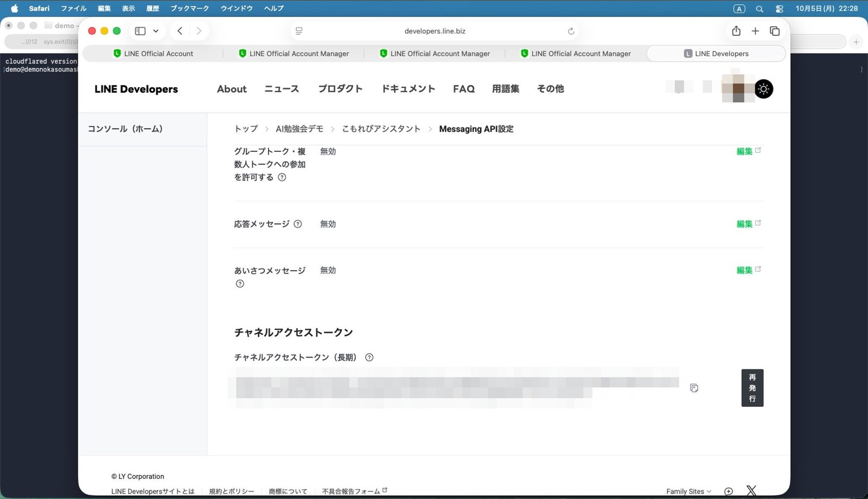Expand the Family Sites dropdown
This screenshot has width=868, height=499.
688,491
